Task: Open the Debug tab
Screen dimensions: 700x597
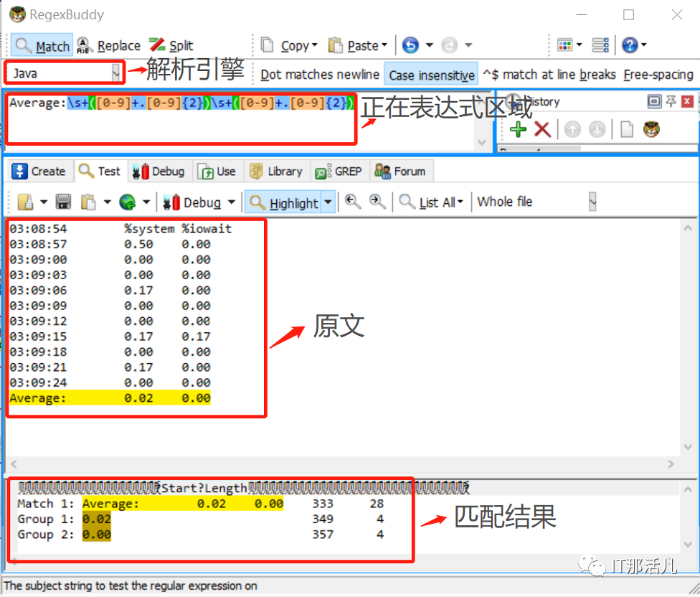Action: point(159,171)
